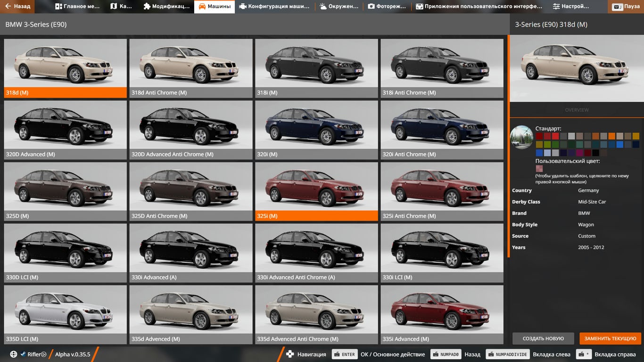Pick the red 335i Advanced (M) car
This screenshot has width=644, height=362.
[442, 315]
